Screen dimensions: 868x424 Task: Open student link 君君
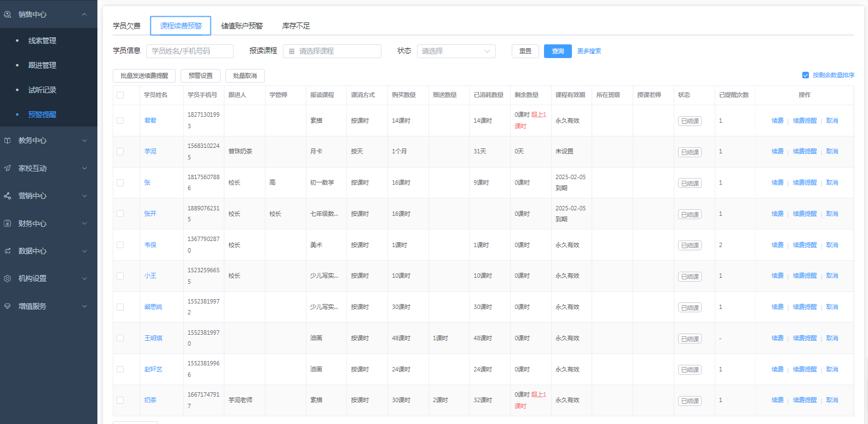(151, 121)
